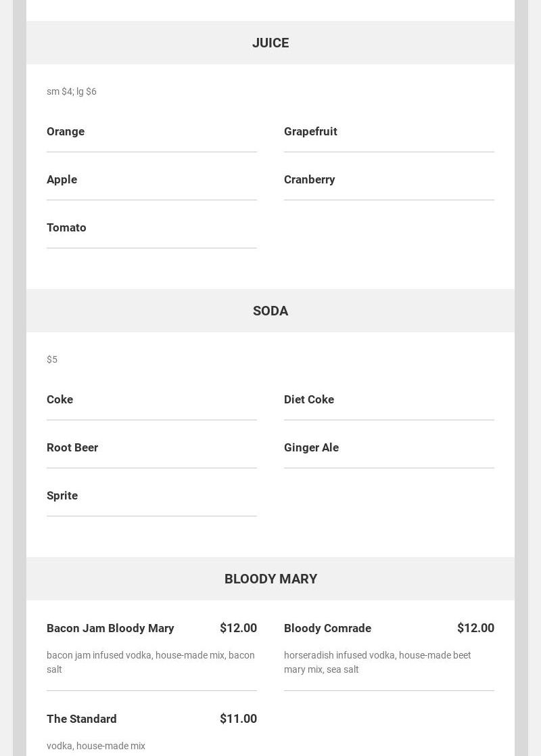Click the Bloody Comrade title
541x756 pixels.
click(x=327, y=628)
